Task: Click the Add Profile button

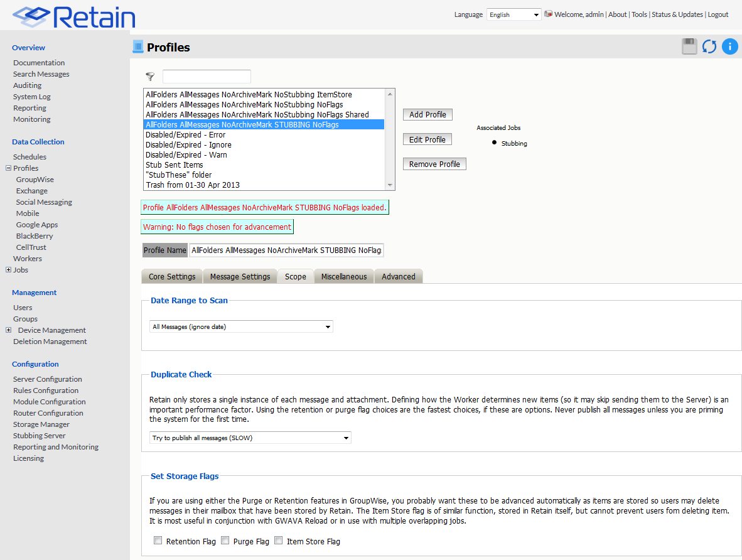Action: point(427,114)
